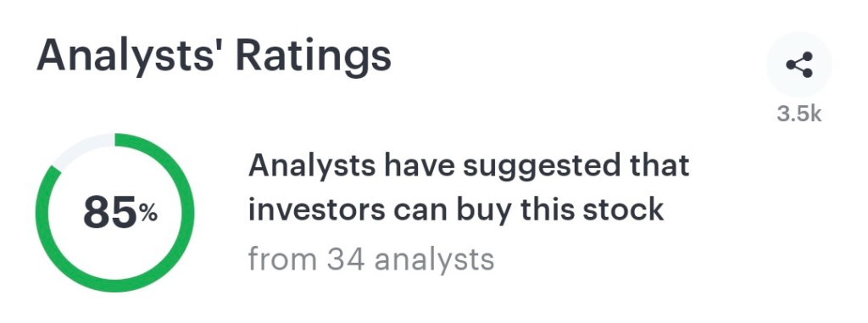Open the 'from 34 analysts' detail text

pos(371,259)
